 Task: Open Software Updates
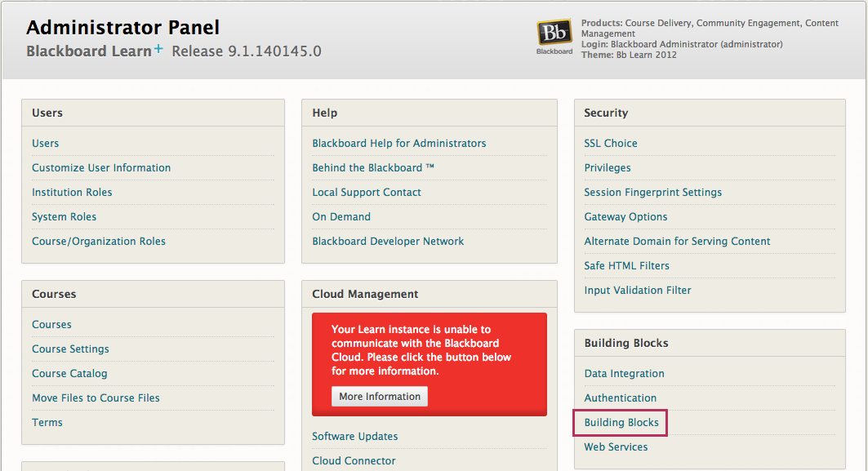(x=355, y=436)
